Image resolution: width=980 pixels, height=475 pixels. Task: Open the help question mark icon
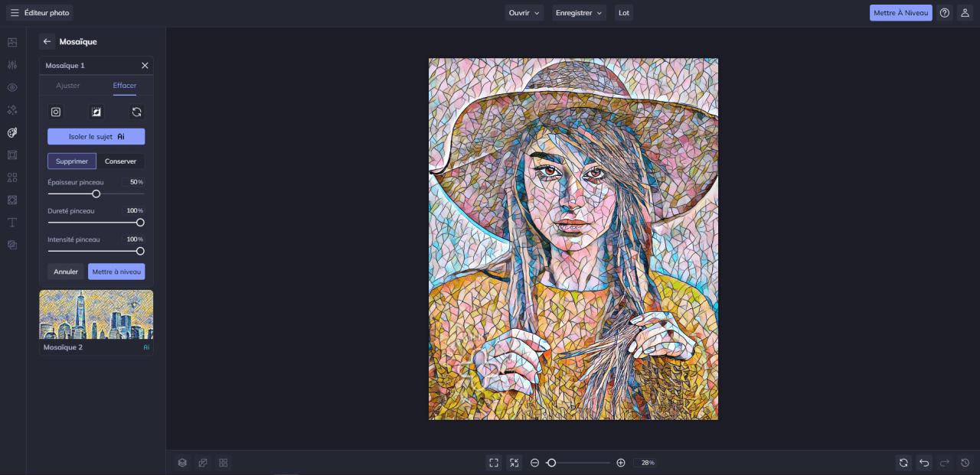point(945,13)
